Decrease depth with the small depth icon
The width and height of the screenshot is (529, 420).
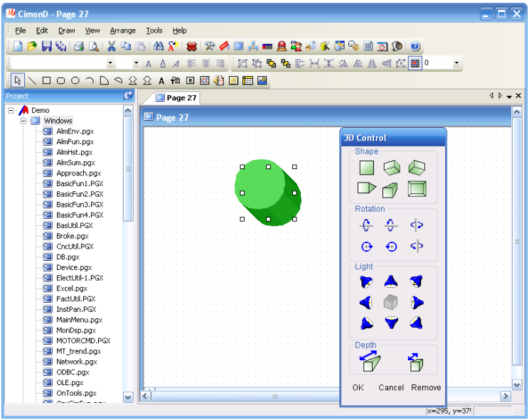[x=415, y=362]
